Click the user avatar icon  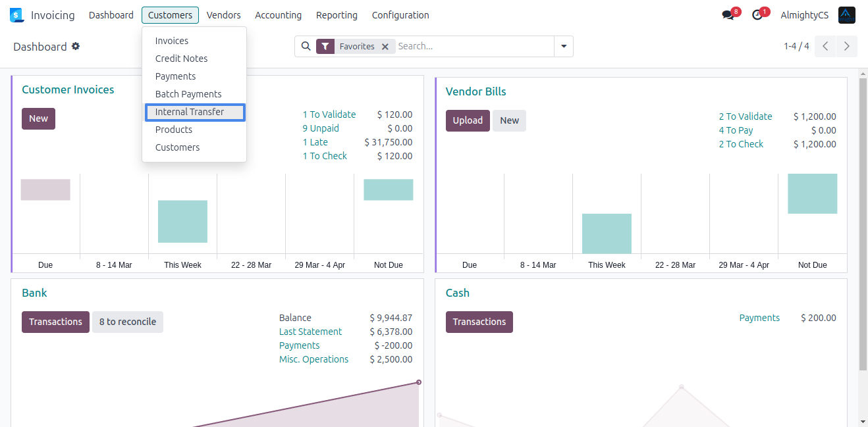(x=846, y=15)
